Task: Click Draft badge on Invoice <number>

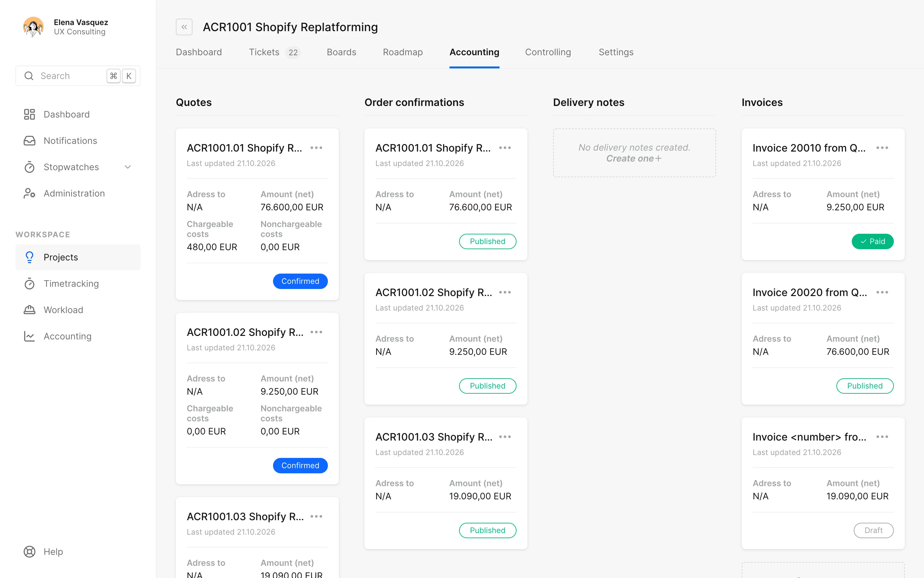Action: (x=874, y=530)
